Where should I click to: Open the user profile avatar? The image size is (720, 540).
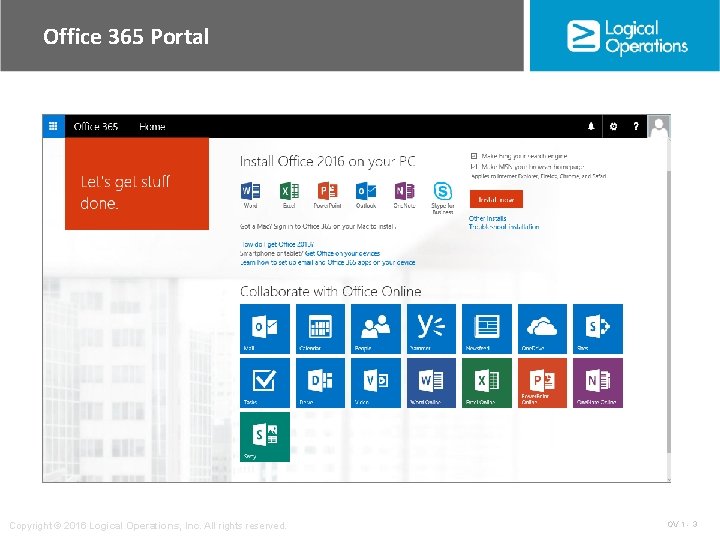click(659, 126)
